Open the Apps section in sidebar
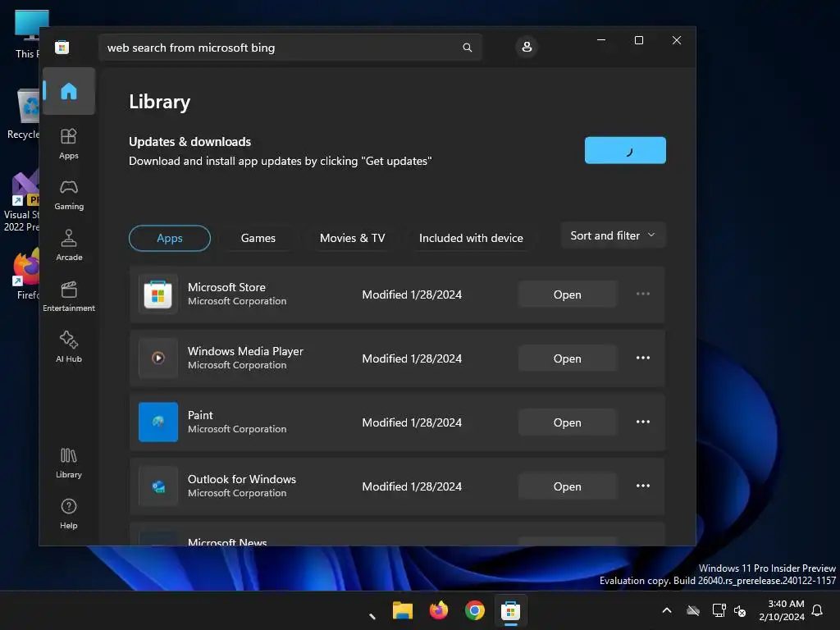 [x=69, y=144]
